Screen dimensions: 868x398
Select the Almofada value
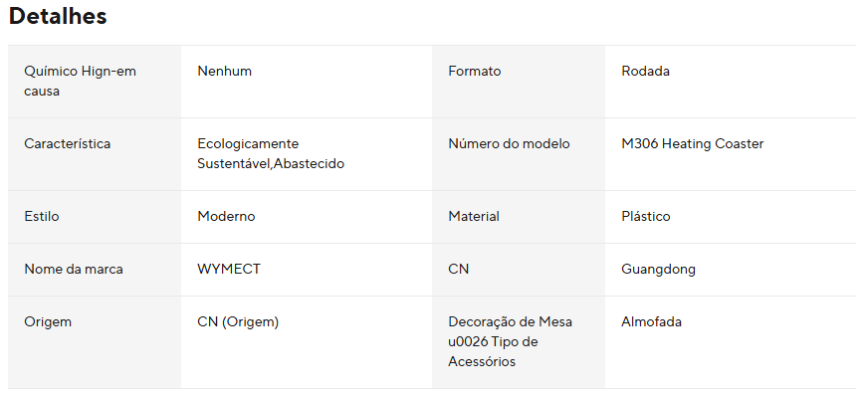pos(651,321)
